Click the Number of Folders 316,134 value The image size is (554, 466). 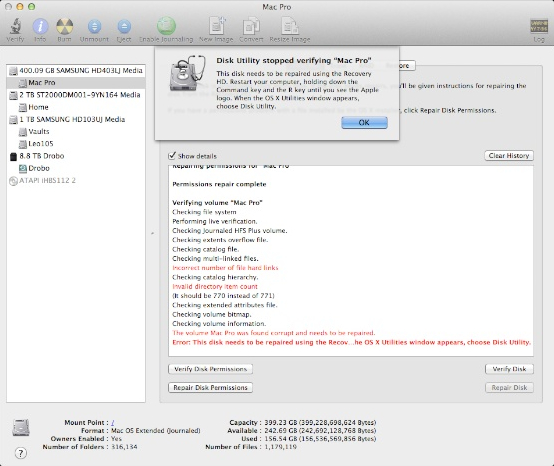(x=124, y=447)
